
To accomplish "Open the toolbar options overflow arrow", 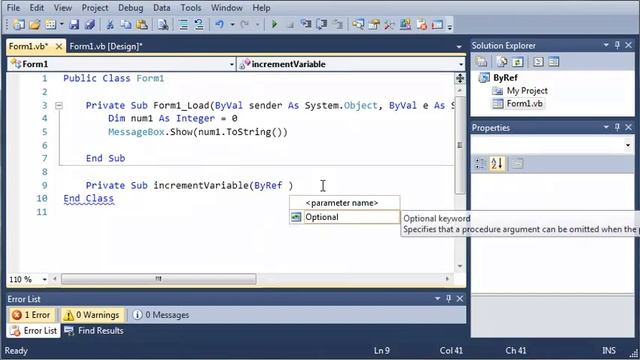I will tap(450, 27).
